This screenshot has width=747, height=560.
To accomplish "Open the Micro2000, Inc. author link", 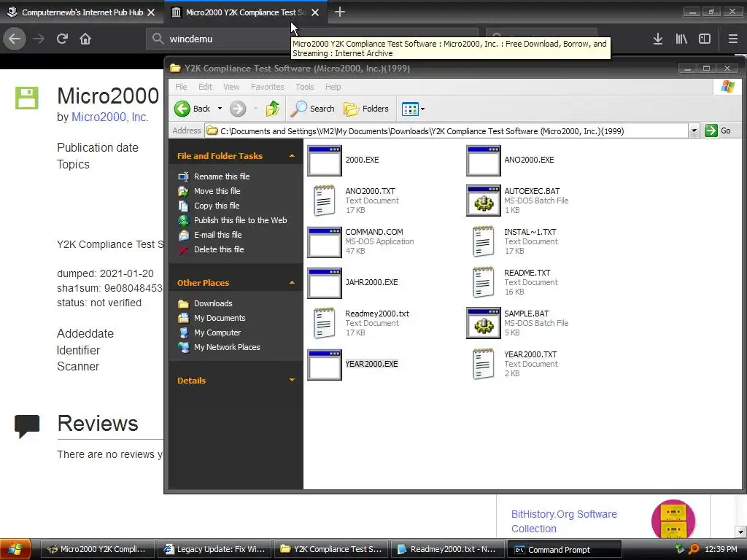I will point(109,117).
